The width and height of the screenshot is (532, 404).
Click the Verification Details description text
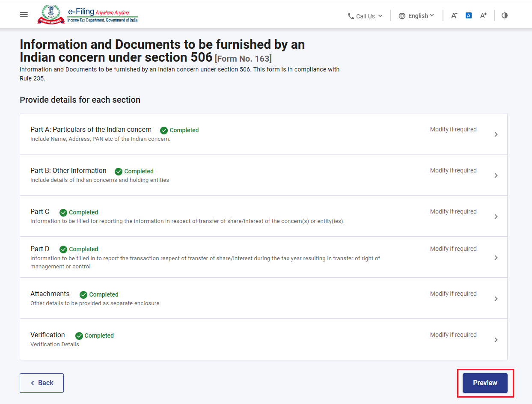[x=55, y=345]
